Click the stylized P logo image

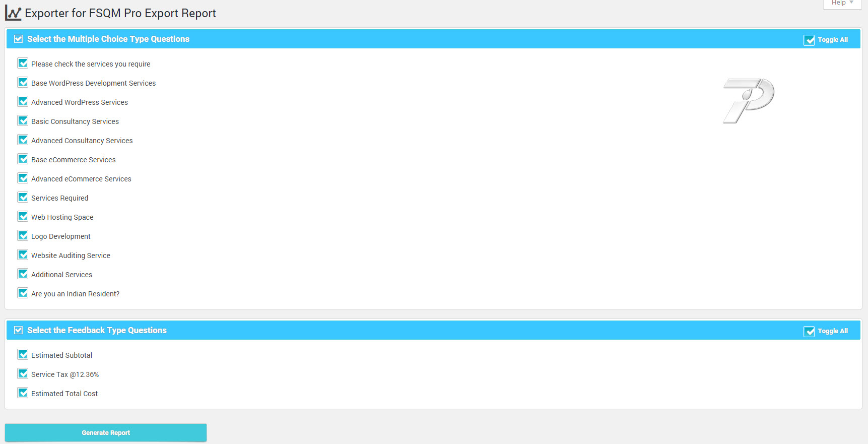[x=749, y=101]
